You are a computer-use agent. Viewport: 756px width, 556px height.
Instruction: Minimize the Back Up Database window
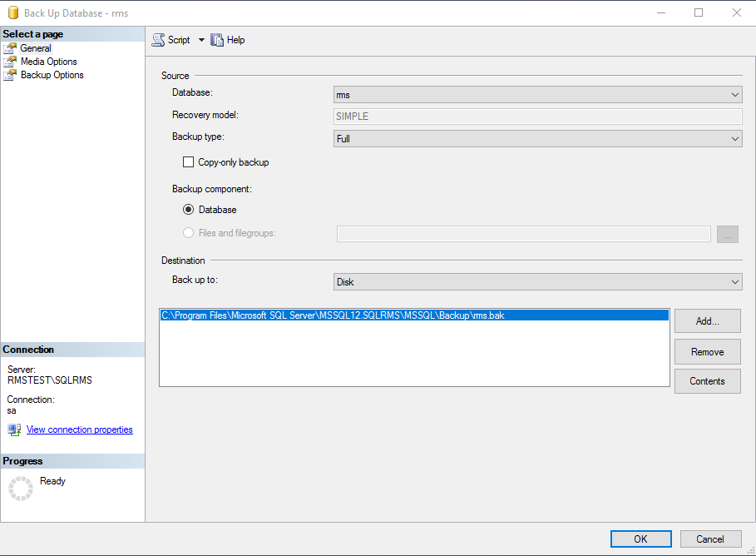[661, 12]
